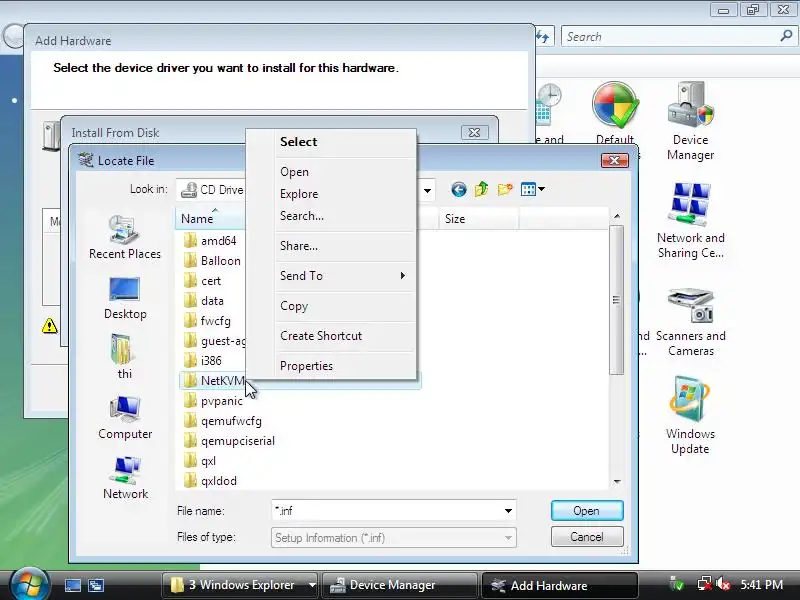Click the file list vertical scrollbar thumb

(x=617, y=300)
